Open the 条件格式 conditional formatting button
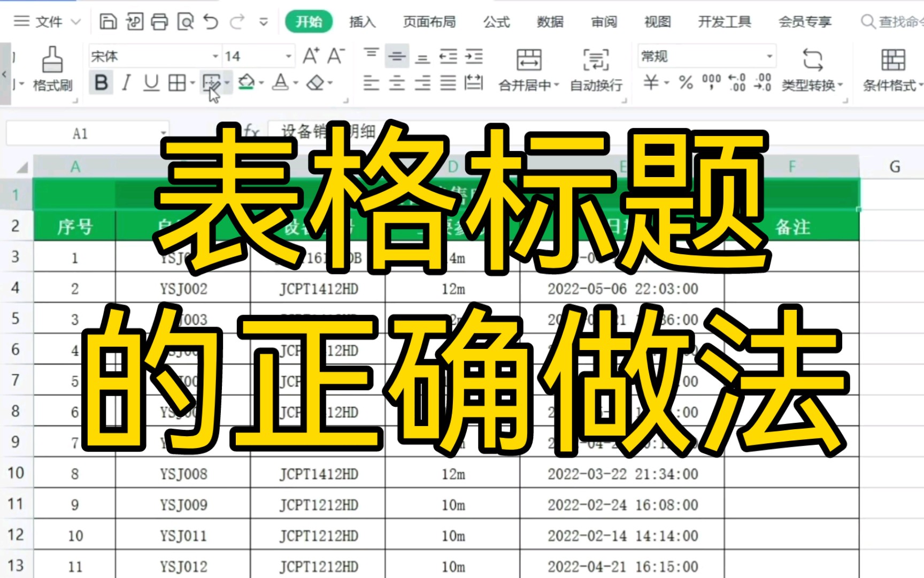This screenshot has width=924, height=578. [892, 70]
